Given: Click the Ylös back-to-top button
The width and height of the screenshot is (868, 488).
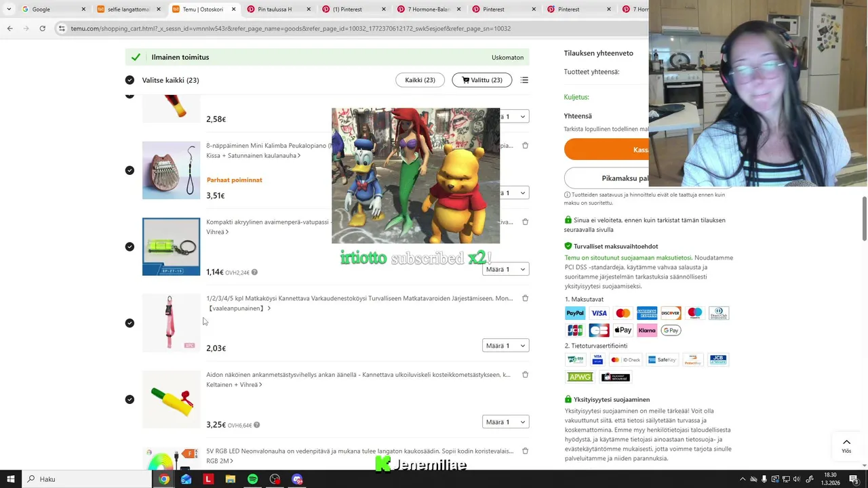Looking at the screenshot, I should pos(846,446).
